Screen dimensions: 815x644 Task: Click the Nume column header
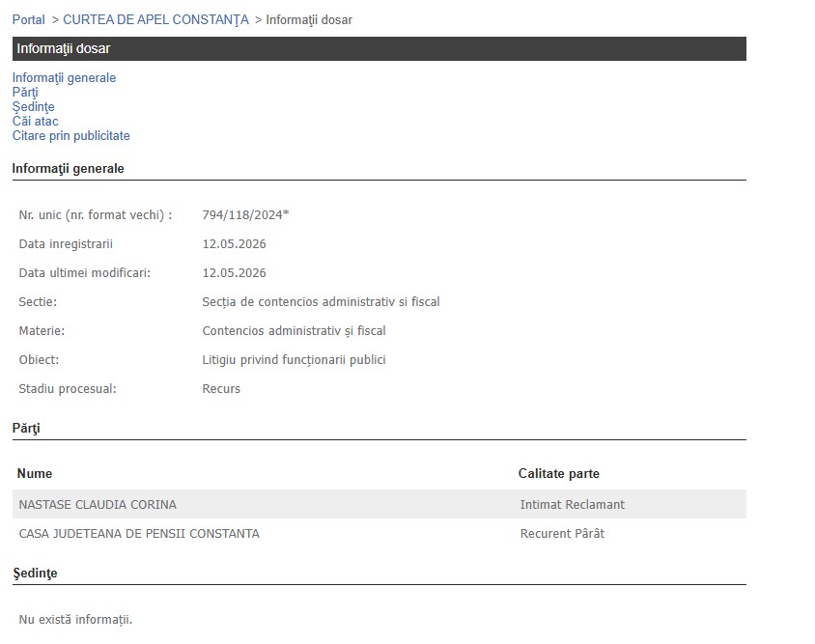tap(35, 473)
